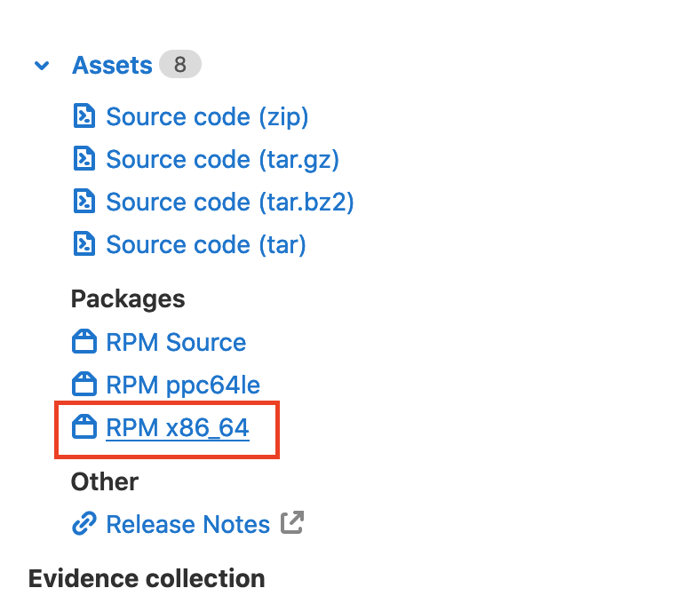Select the Source code (tar.bz2) link
The width and height of the screenshot is (700, 604).
tap(229, 202)
